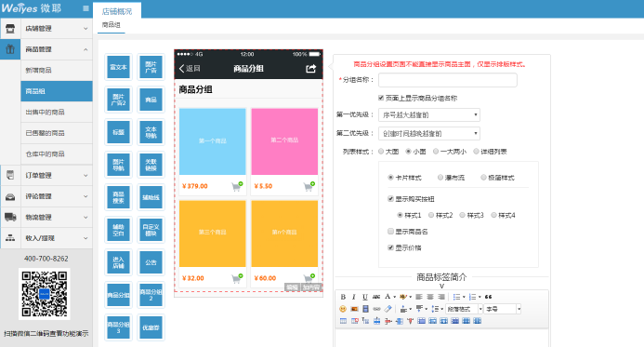The image size is (644, 347).
Task: Click cart icon under ¥60.00 product
Action: (309, 278)
